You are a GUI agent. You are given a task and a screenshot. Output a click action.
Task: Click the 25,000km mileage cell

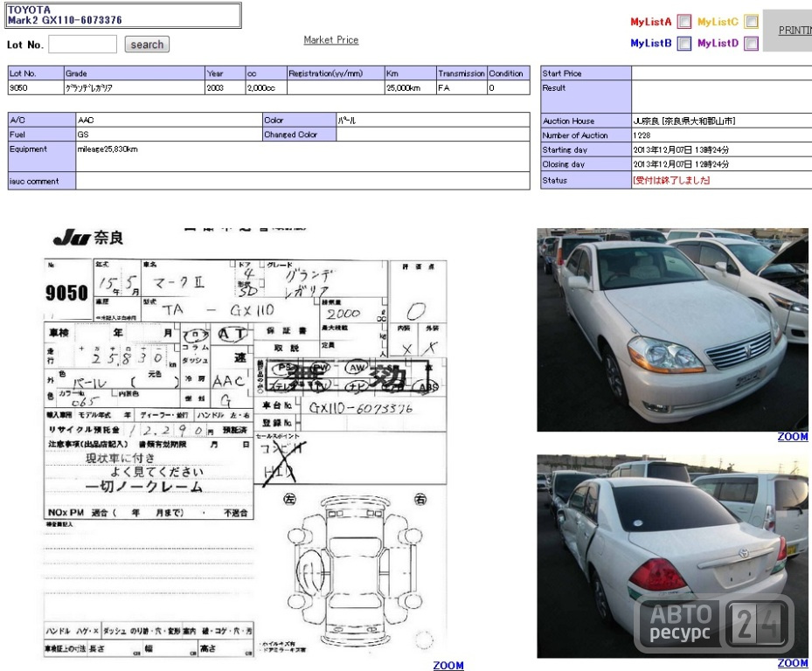tap(410, 87)
